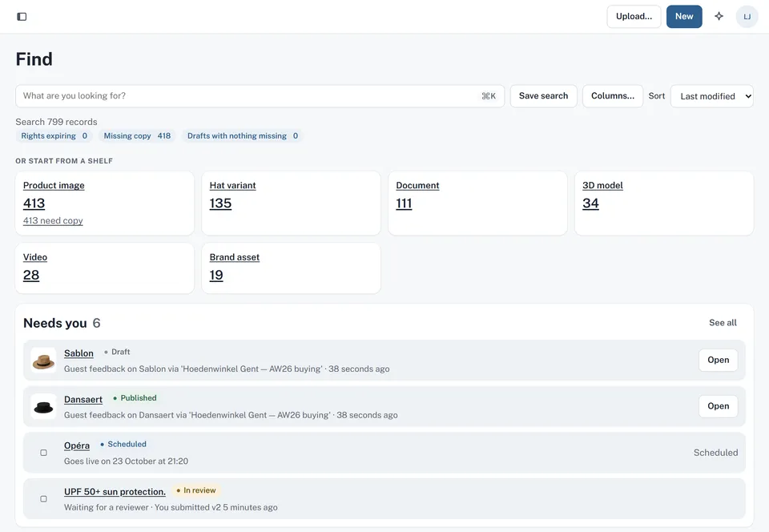Apply Drafts with nothing missing filter
This screenshot has width=769, height=532.
pos(242,136)
